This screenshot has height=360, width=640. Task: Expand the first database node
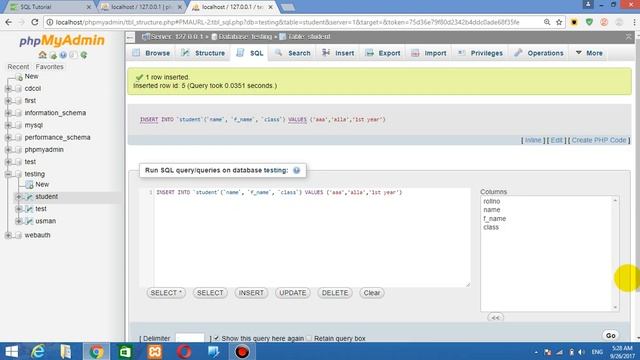pos(8,101)
